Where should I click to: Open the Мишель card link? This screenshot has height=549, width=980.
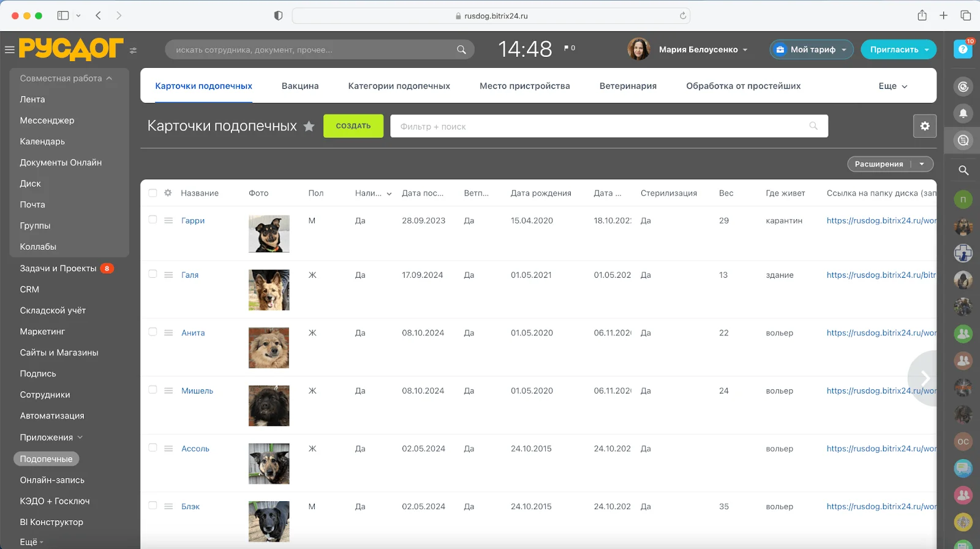coord(197,390)
